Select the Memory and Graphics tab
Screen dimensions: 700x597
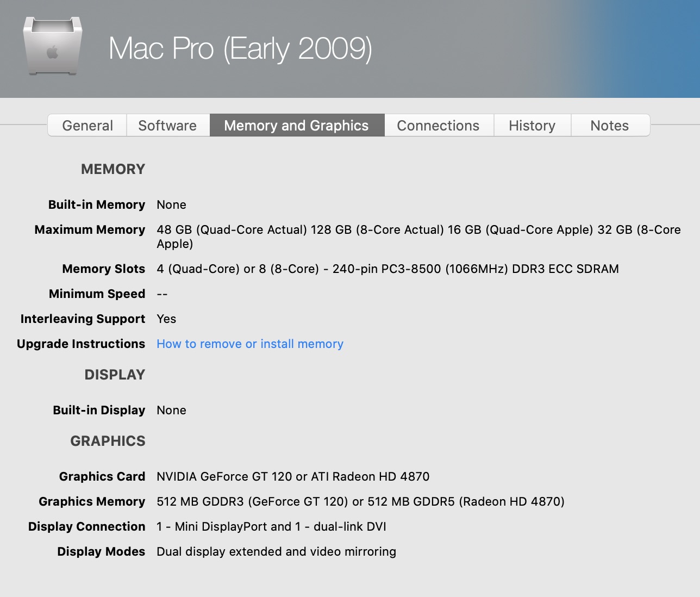297,126
